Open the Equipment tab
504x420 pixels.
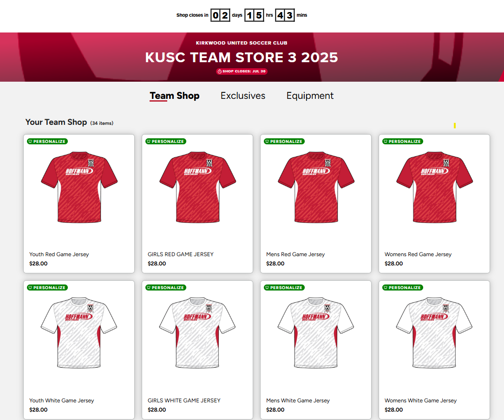click(x=310, y=96)
